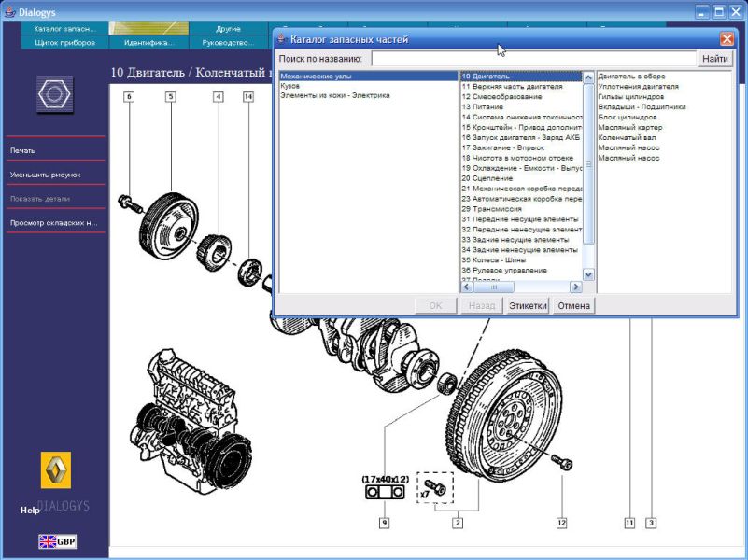Click the 'Поиск по названию' search field
Screen dimensions: 748x560
(x=533, y=59)
